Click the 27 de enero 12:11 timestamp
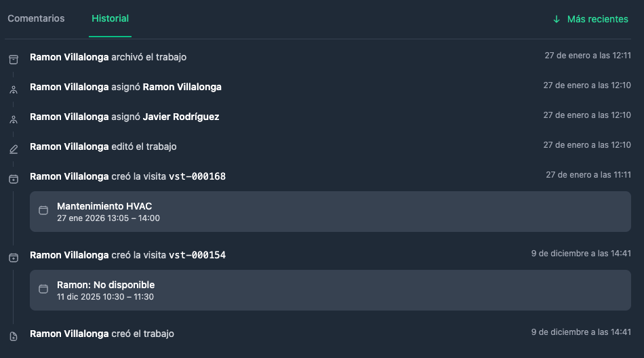 pos(588,56)
